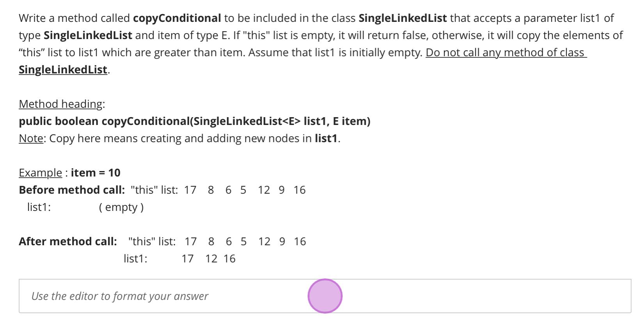Click the bold 'After method call:' label
This screenshot has height=321, width=644.
click(x=68, y=241)
